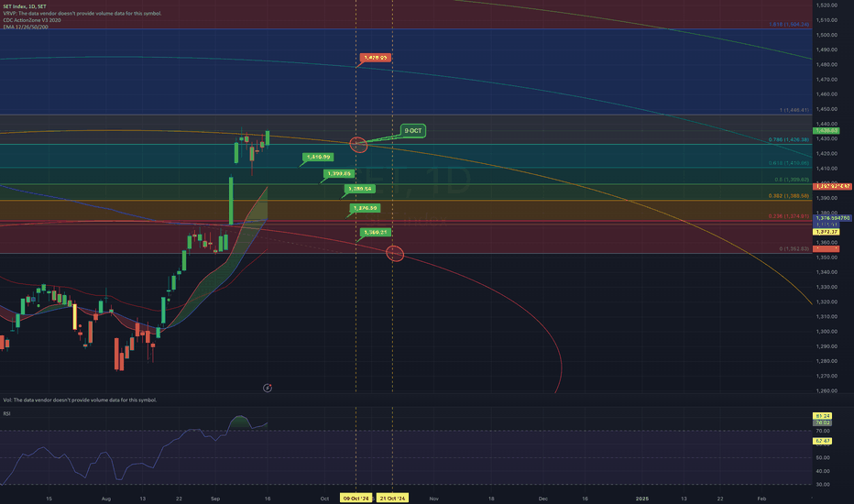Click the Vol indicator legend text
854x504 pixels.
tap(80, 400)
